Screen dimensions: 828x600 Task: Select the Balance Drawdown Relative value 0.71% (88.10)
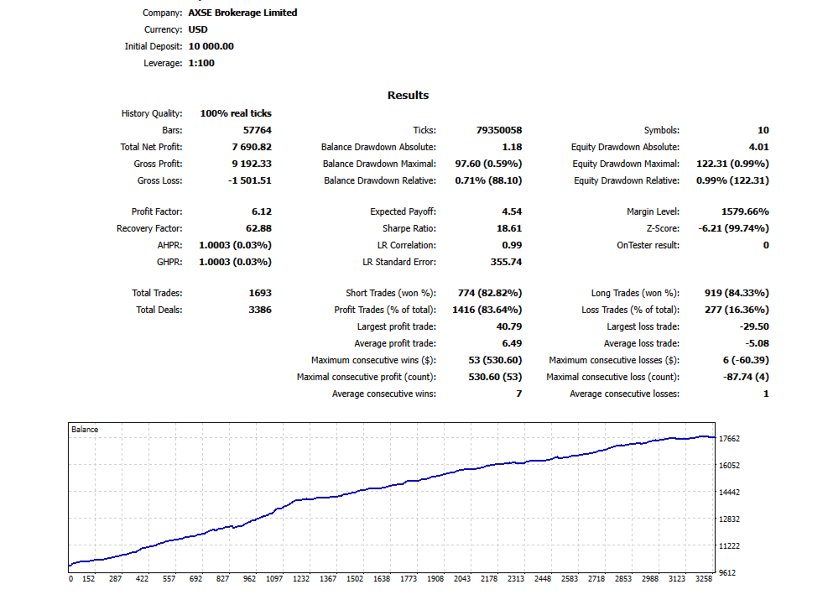(x=488, y=181)
